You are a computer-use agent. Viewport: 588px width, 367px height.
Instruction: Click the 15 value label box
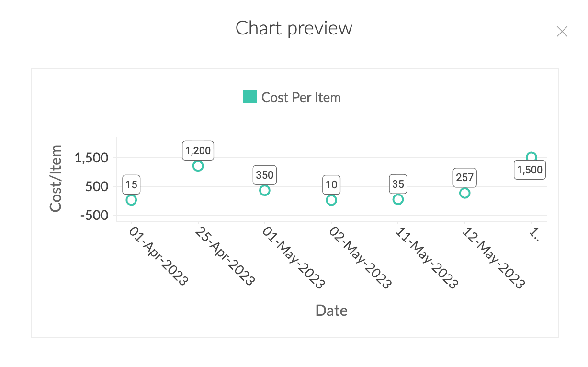tap(131, 184)
